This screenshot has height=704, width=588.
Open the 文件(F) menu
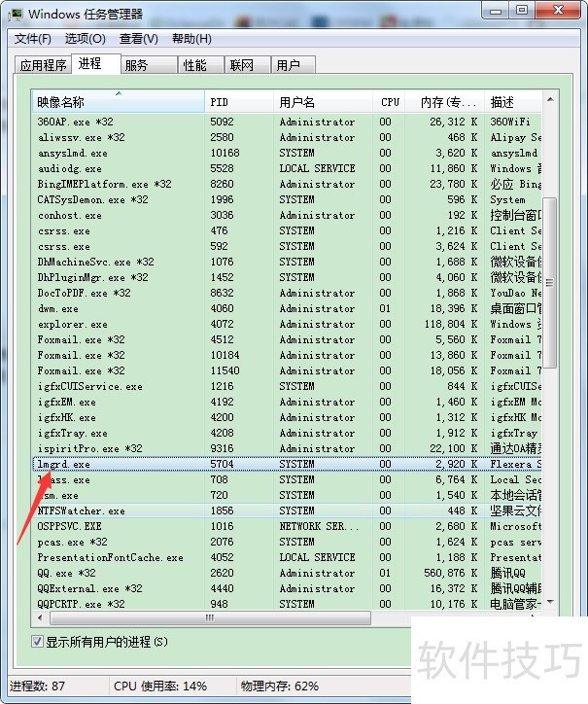click(32, 39)
